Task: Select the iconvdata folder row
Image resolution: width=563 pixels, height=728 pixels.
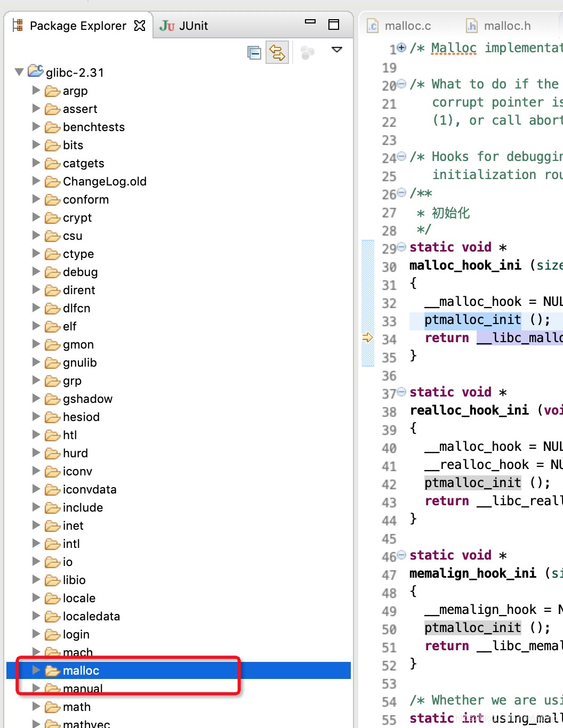Action: point(179,489)
